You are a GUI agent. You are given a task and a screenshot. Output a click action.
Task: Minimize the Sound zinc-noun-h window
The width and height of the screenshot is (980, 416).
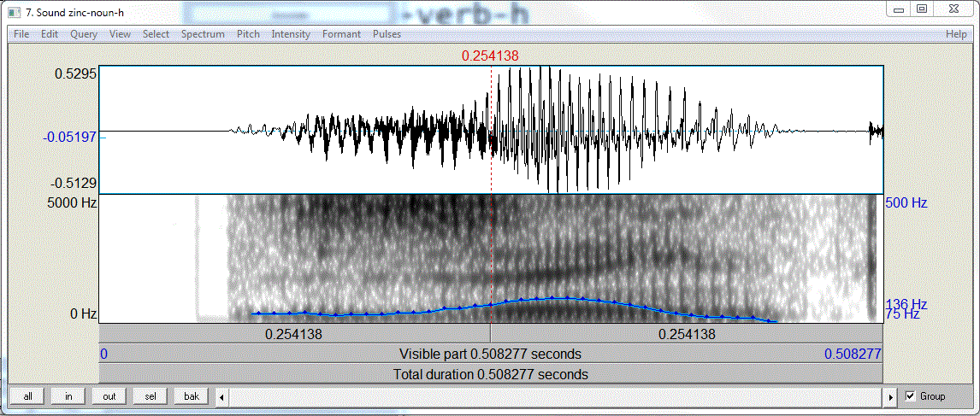(900, 9)
